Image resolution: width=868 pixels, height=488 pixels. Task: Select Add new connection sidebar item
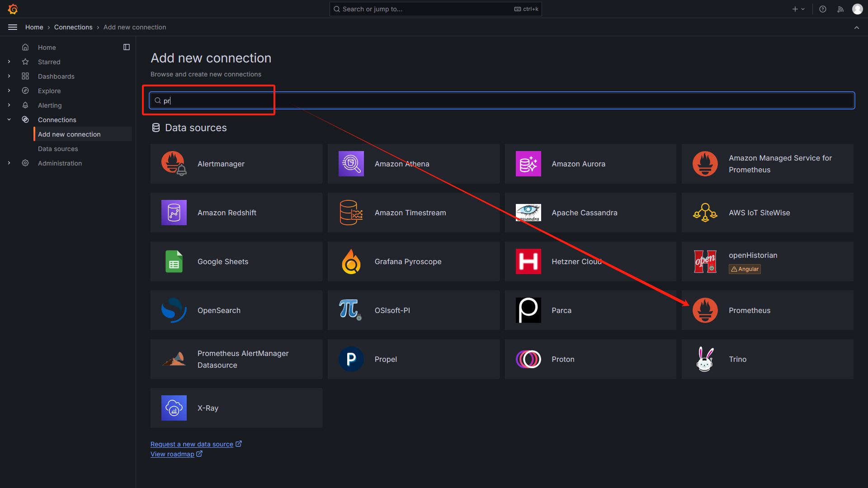tap(83, 134)
